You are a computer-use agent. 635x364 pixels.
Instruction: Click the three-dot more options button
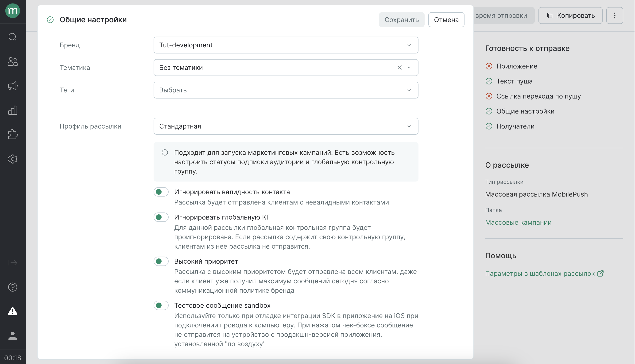point(615,15)
